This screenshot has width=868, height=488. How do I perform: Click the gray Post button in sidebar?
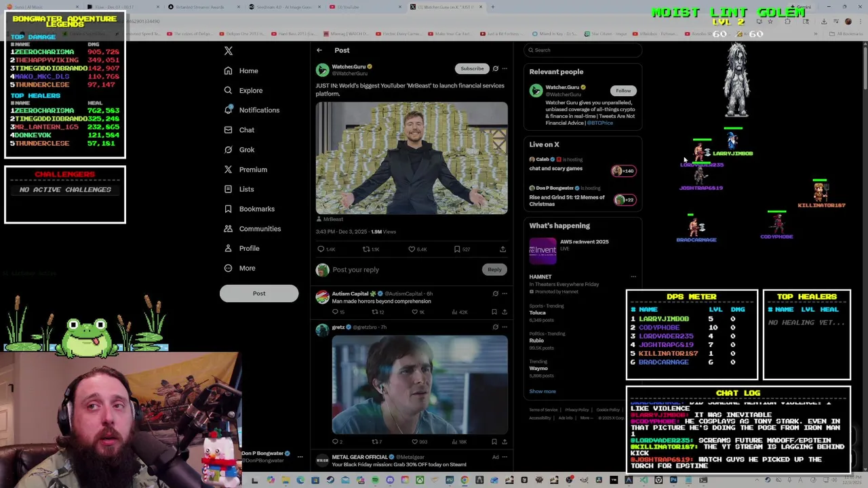tap(259, 293)
